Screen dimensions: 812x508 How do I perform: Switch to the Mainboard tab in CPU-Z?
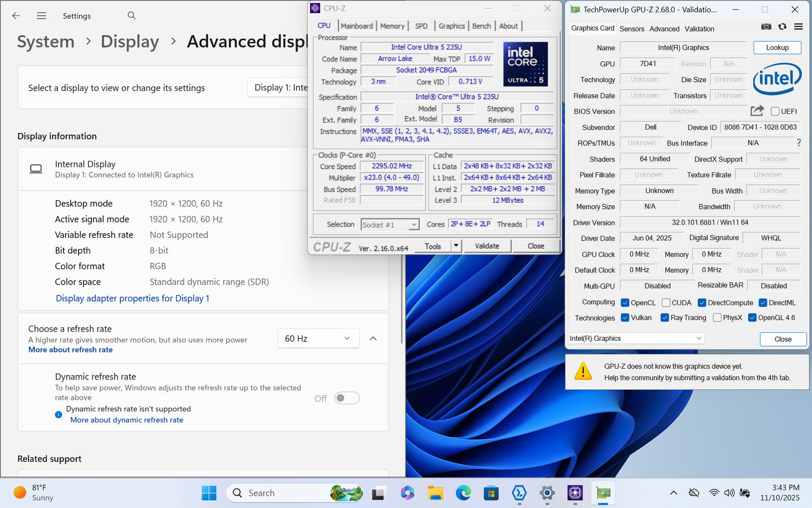pos(357,26)
